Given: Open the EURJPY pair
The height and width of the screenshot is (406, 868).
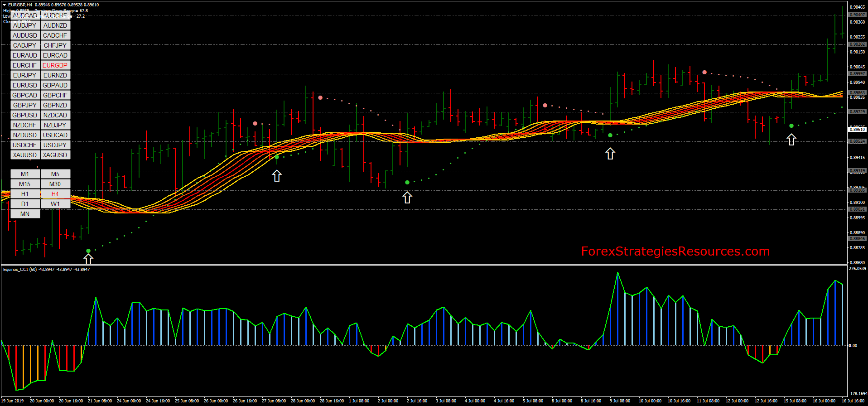Looking at the screenshot, I should (25, 75).
